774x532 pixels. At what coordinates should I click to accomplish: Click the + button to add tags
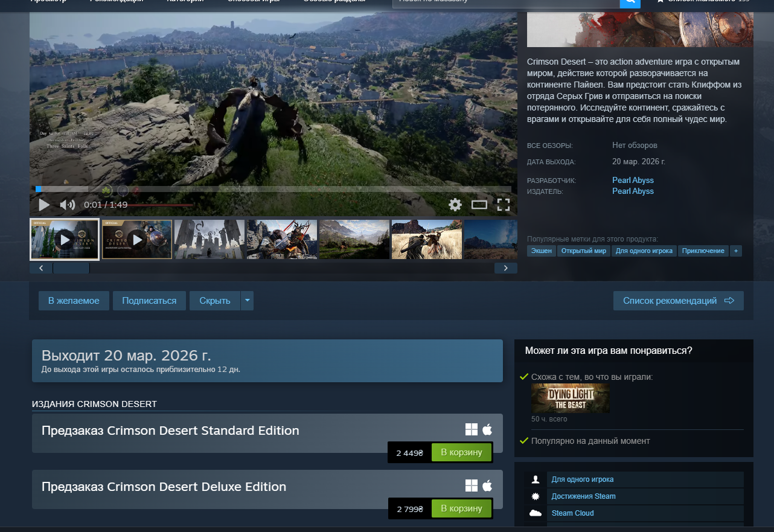coord(735,251)
